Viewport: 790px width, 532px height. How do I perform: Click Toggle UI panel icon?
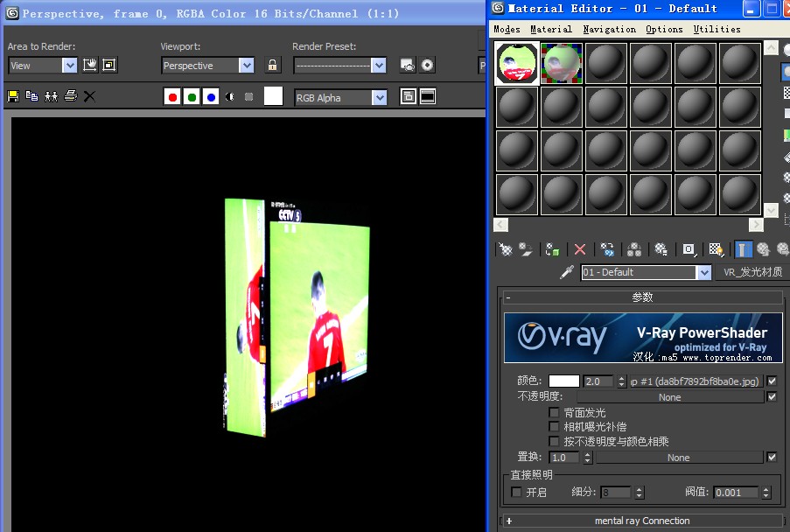click(428, 96)
